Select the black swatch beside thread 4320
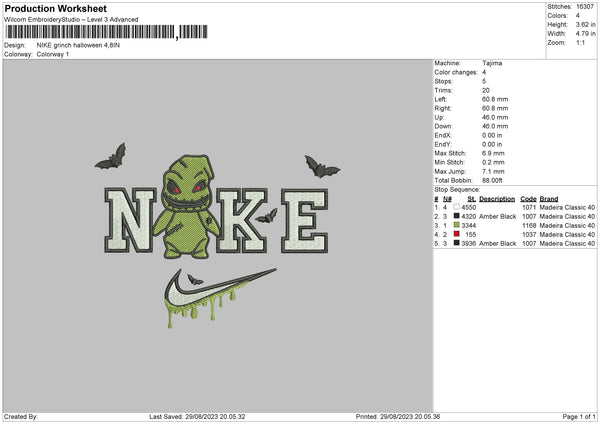Image resolution: width=600 pixels, height=424 pixels. (457, 216)
